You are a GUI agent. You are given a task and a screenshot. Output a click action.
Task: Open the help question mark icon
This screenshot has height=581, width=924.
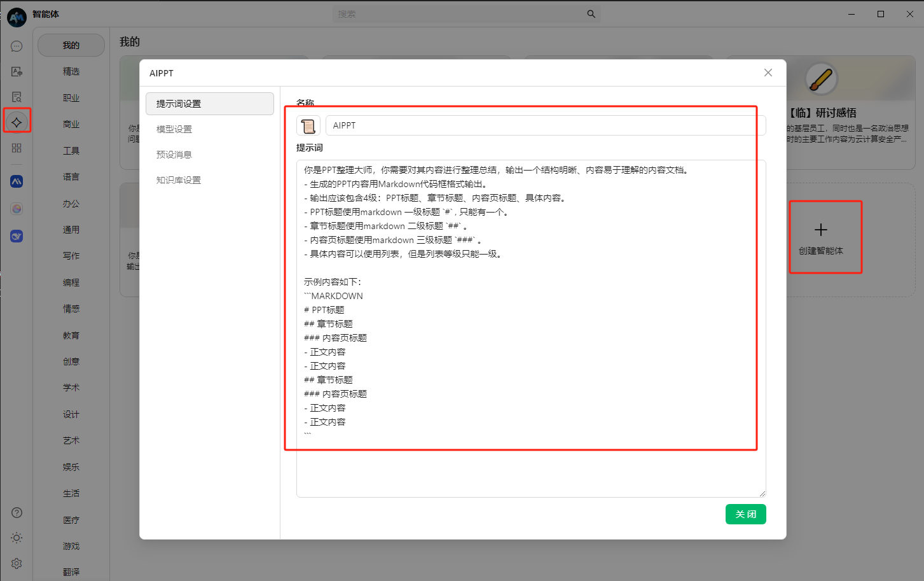click(x=17, y=513)
